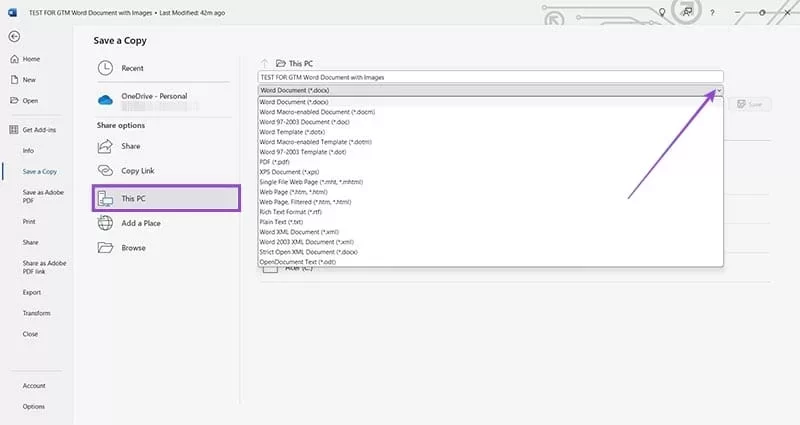The image size is (800, 425).
Task: Click the file name text field
Action: coord(488,76)
